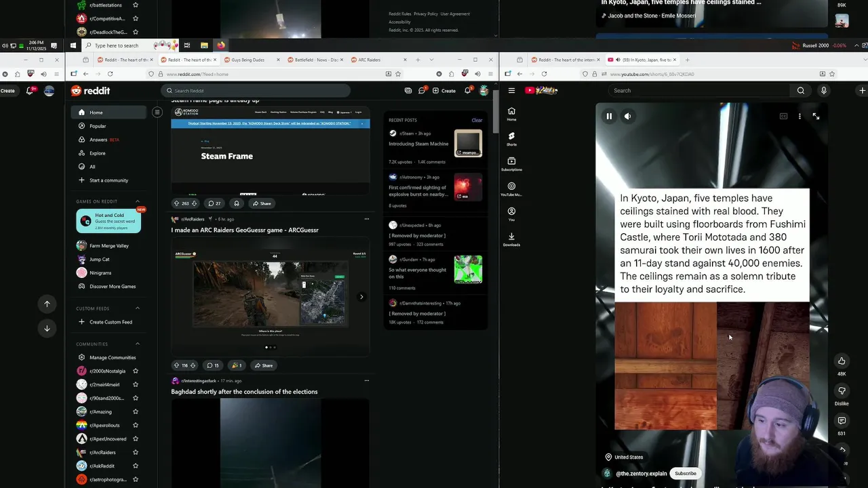Click Create in the Reddit header
This screenshot has width=868, height=488.
click(444, 91)
